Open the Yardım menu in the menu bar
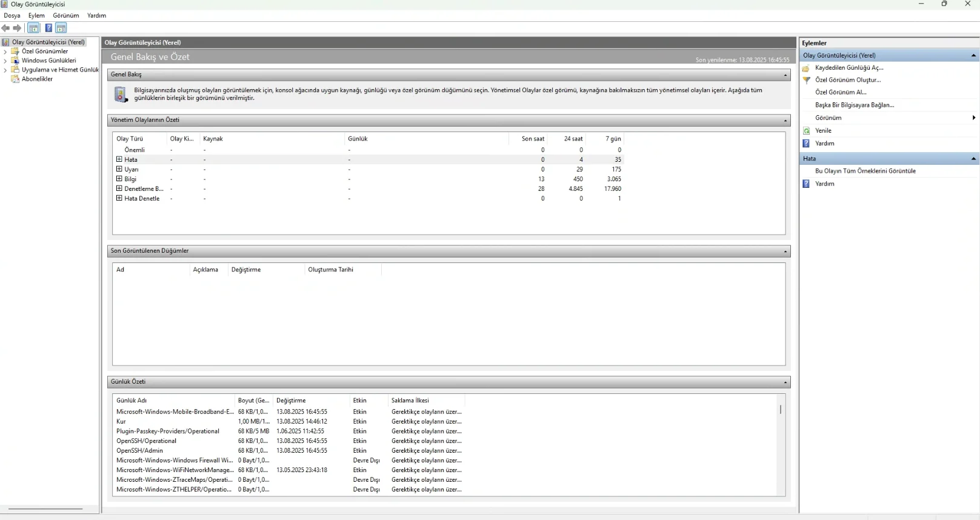 pyautogui.click(x=96, y=16)
